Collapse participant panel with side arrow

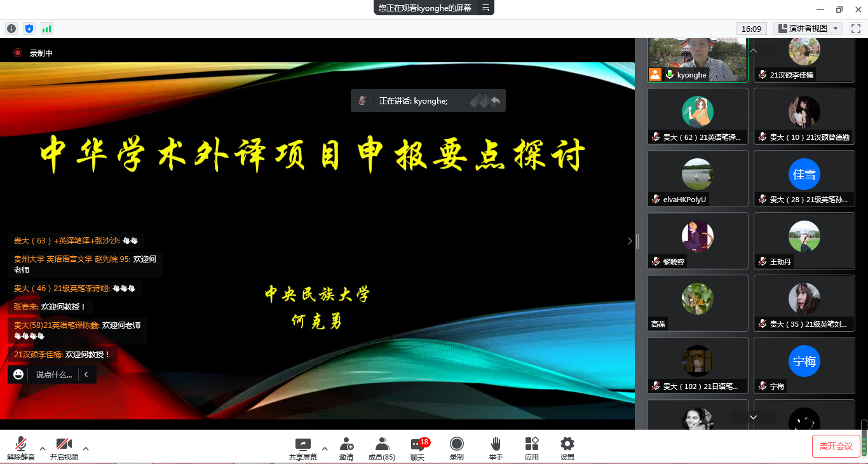click(630, 241)
